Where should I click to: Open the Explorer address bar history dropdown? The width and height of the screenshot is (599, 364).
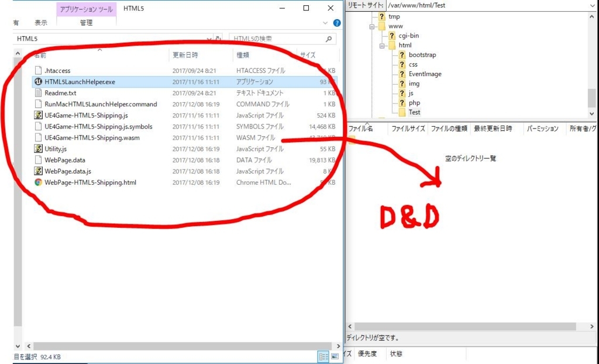pos(209,39)
